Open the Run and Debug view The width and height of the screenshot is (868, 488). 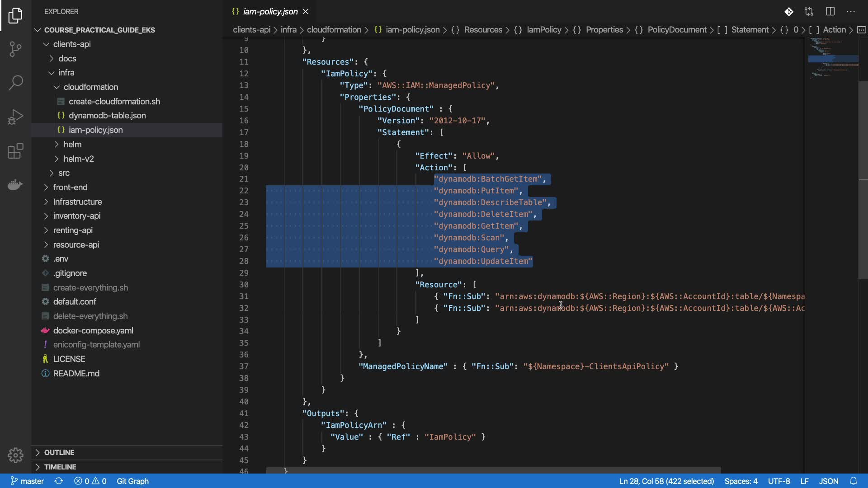click(x=15, y=117)
